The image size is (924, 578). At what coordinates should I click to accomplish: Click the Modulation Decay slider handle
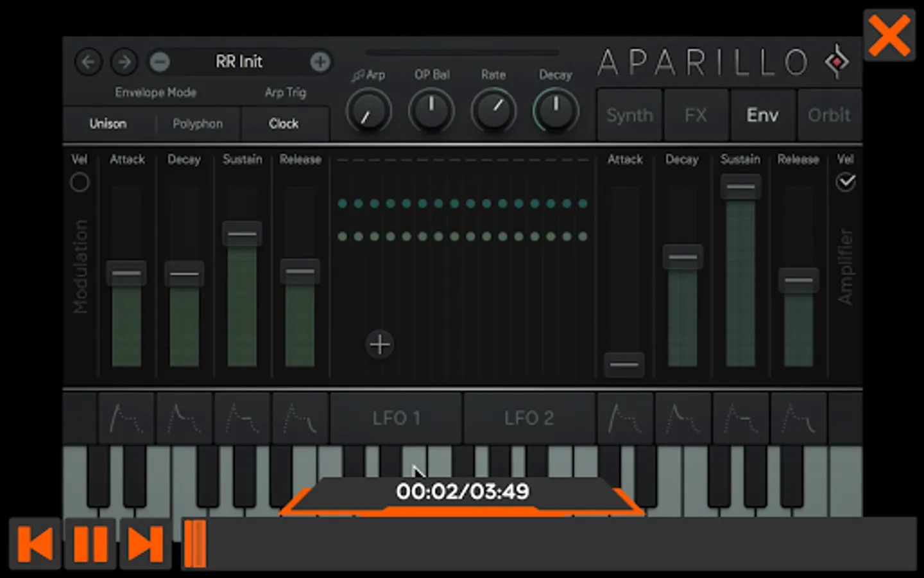184,274
